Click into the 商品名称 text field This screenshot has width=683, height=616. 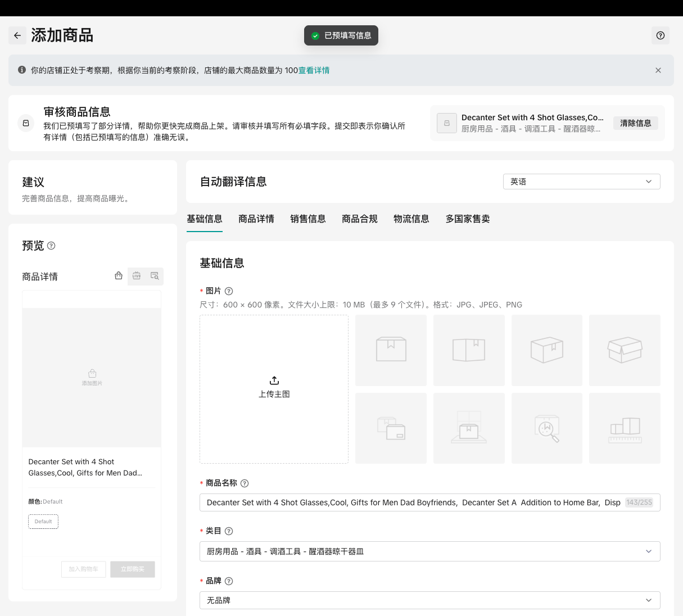[413, 502]
